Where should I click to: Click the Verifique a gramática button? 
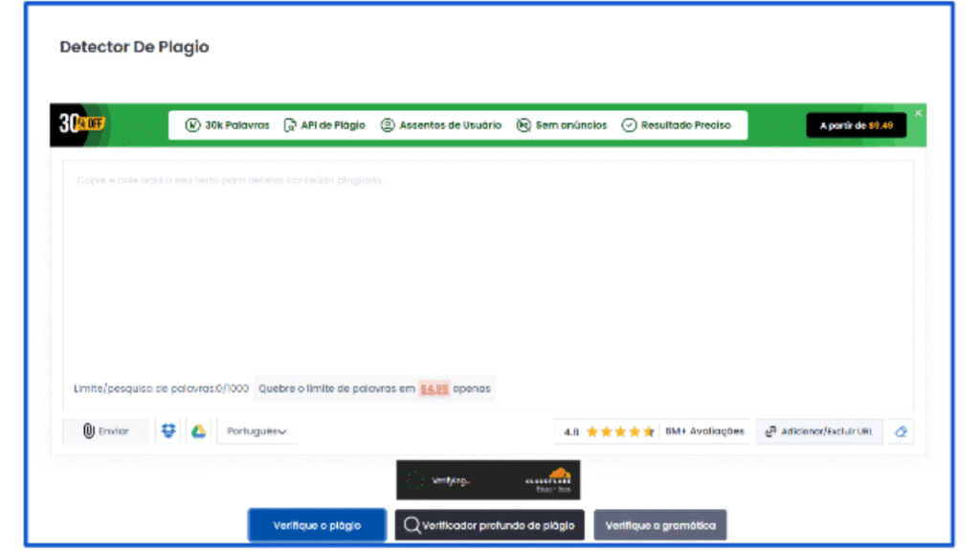[x=660, y=525]
